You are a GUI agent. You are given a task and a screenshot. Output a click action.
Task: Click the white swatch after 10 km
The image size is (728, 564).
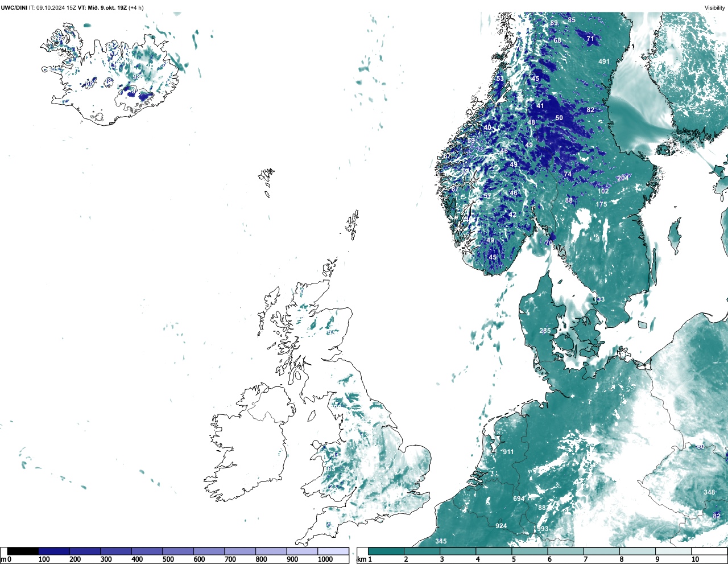[710, 551]
